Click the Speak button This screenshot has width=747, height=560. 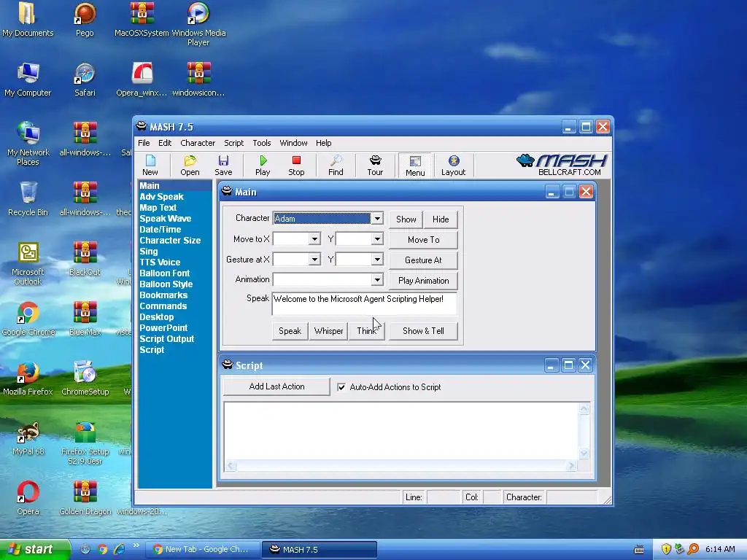[x=290, y=330]
